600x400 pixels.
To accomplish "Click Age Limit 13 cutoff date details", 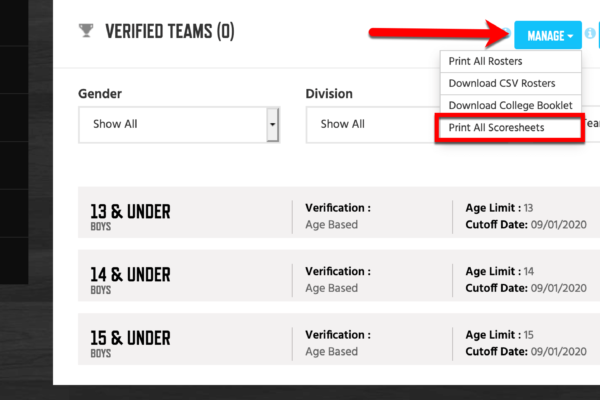I will click(x=526, y=216).
